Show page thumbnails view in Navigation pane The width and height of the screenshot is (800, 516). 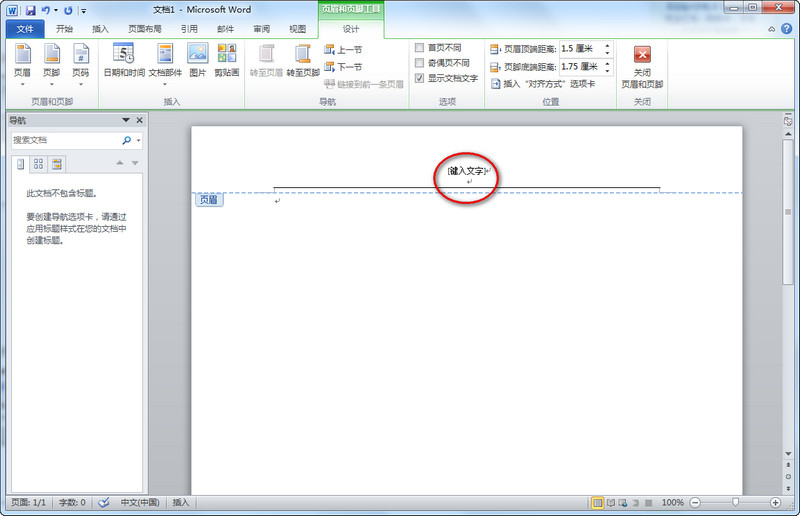tap(38, 164)
